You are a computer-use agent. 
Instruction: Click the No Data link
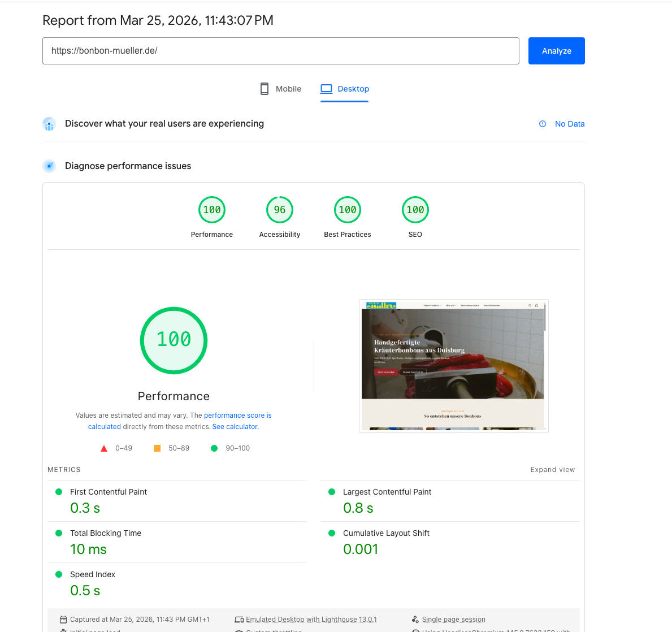coord(570,124)
